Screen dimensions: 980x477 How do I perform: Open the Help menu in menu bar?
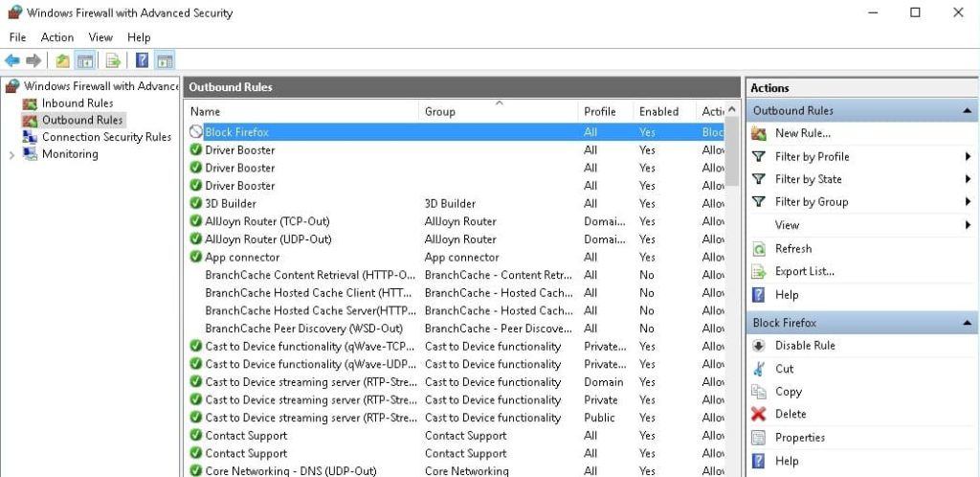coord(139,37)
